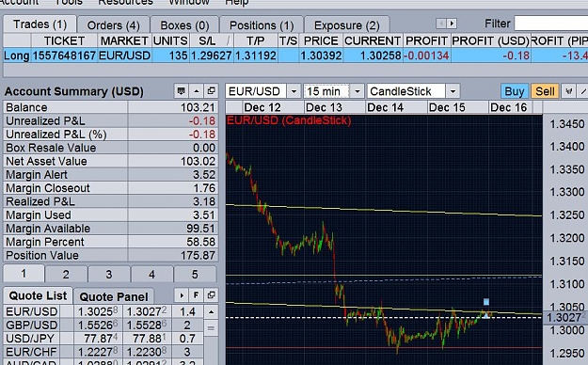Click the Net Asset Value row
This screenshot has width=588, height=365.
click(111, 161)
